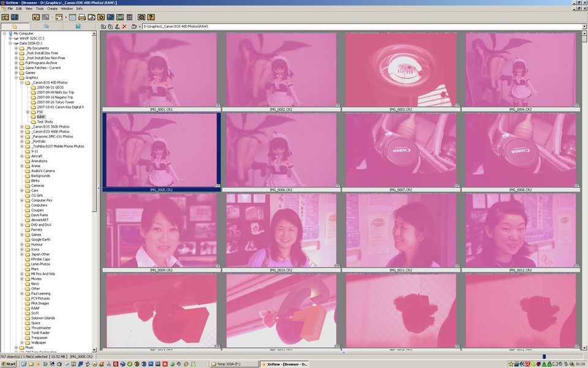Click the red K icon in quick launch

click(165, 364)
